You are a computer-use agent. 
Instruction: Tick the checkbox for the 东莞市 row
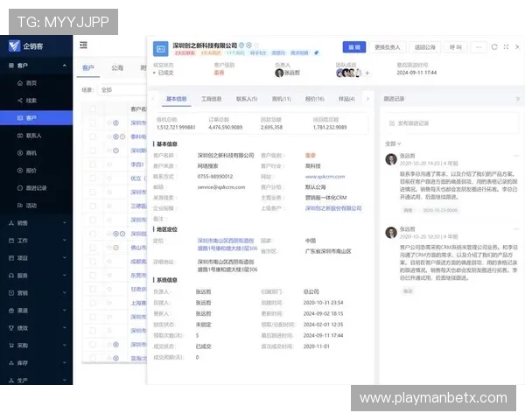point(93,276)
